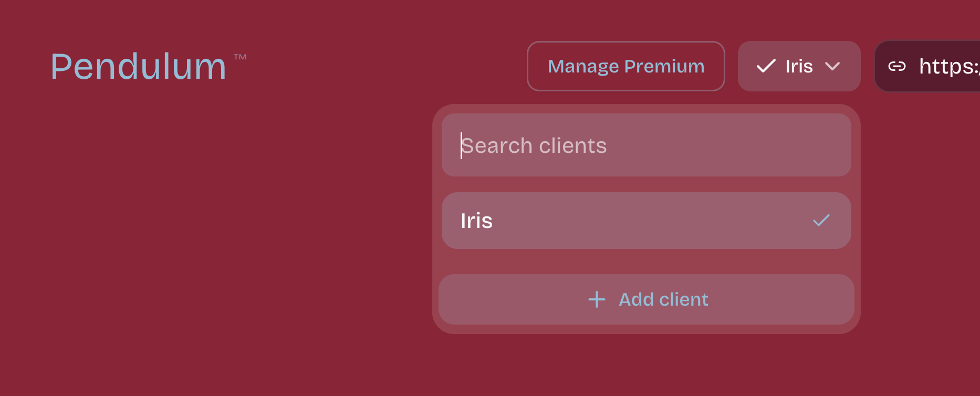980x396 pixels.
Task: Click the Pendulum logo
Action: pos(138,67)
